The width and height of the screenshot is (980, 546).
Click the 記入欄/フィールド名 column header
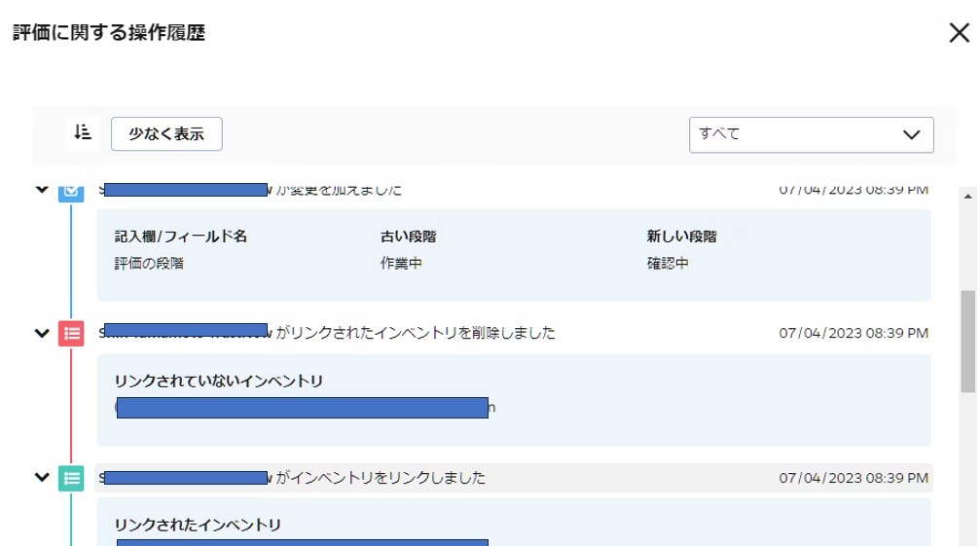coord(180,237)
